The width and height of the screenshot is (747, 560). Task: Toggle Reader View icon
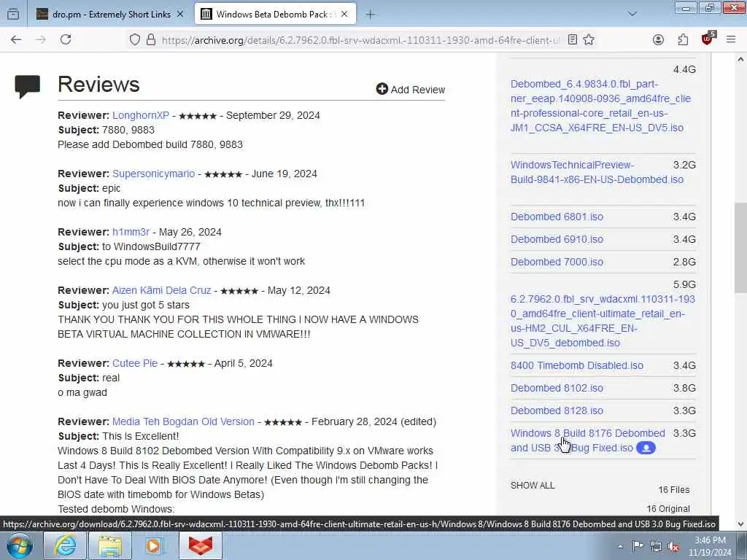click(x=573, y=40)
